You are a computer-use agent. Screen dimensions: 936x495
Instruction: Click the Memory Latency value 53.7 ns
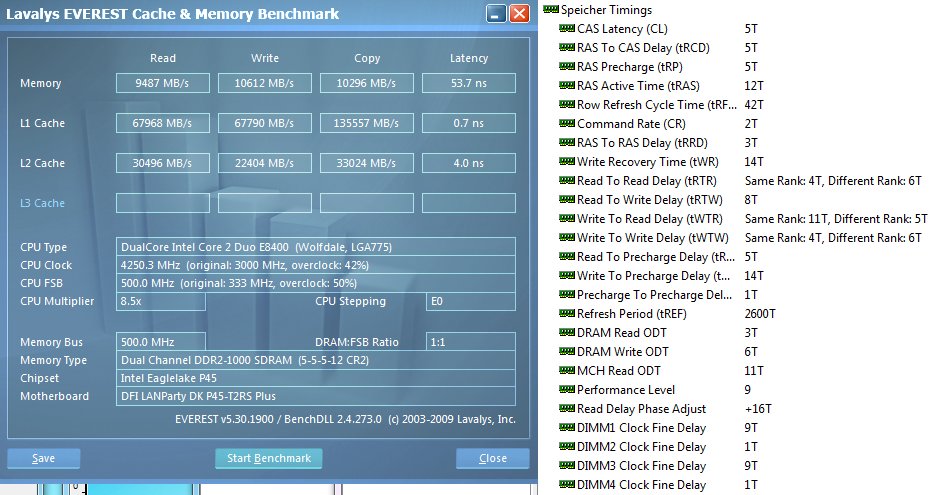(x=469, y=83)
